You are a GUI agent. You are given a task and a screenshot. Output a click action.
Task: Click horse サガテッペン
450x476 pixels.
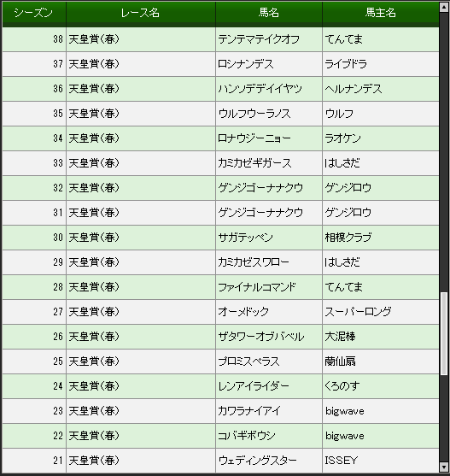[x=245, y=238]
